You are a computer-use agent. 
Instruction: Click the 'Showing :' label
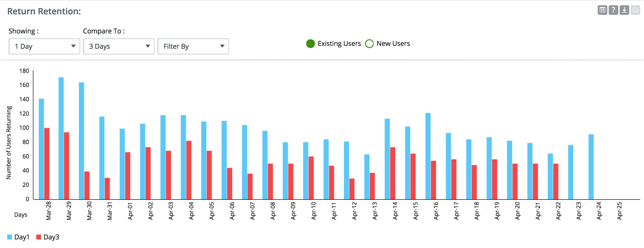click(24, 31)
